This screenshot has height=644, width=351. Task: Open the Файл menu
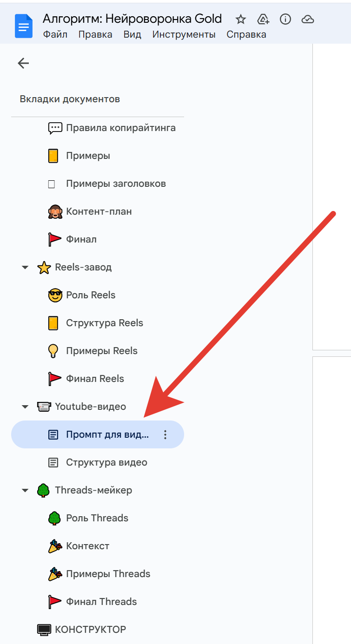(x=55, y=34)
